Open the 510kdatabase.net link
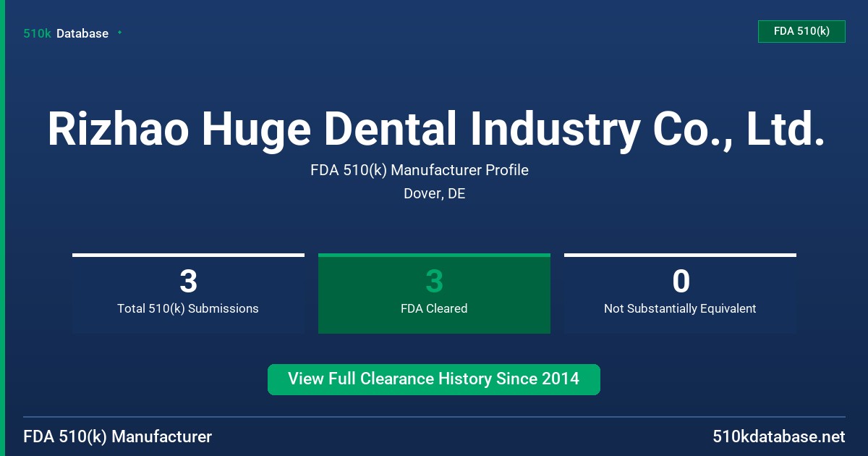 click(779, 437)
